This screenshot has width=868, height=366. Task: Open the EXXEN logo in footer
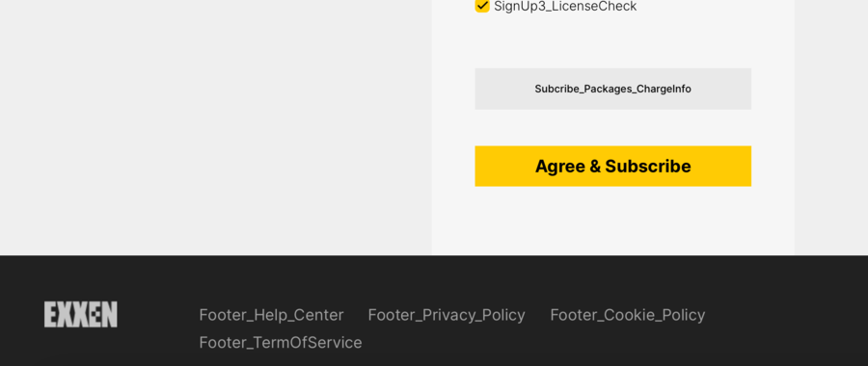pyautogui.click(x=81, y=315)
